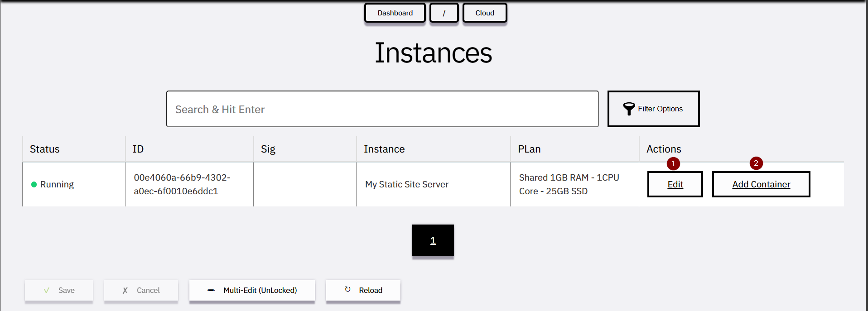This screenshot has height=311, width=868.
Task: Open the Dashboard breadcrumb
Action: pyautogui.click(x=395, y=13)
